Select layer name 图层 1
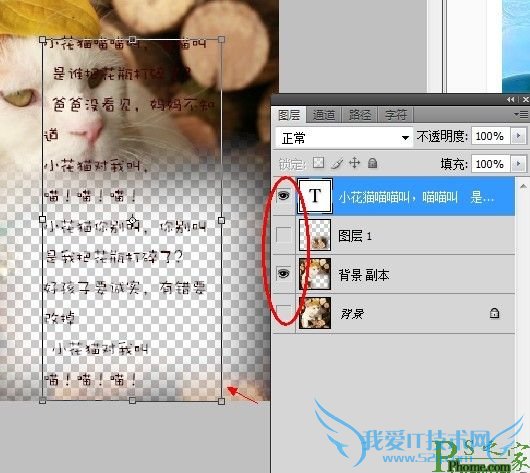 [x=355, y=236]
